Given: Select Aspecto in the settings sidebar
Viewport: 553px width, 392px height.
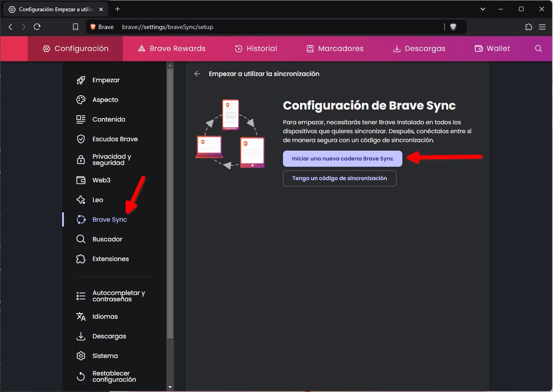Looking at the screenshot, I should (106, 100).
